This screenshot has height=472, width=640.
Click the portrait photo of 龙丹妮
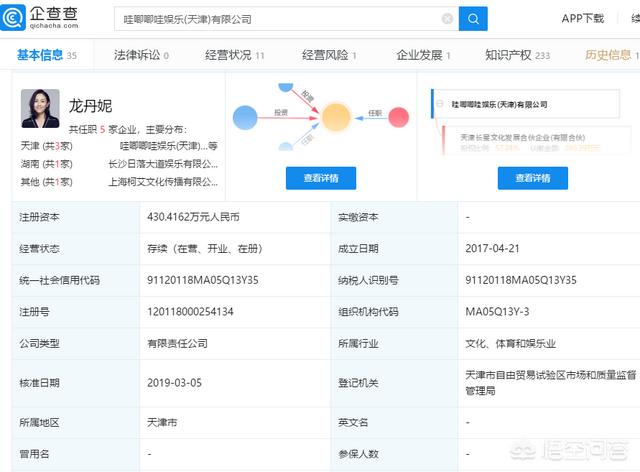tap(40, 109)
